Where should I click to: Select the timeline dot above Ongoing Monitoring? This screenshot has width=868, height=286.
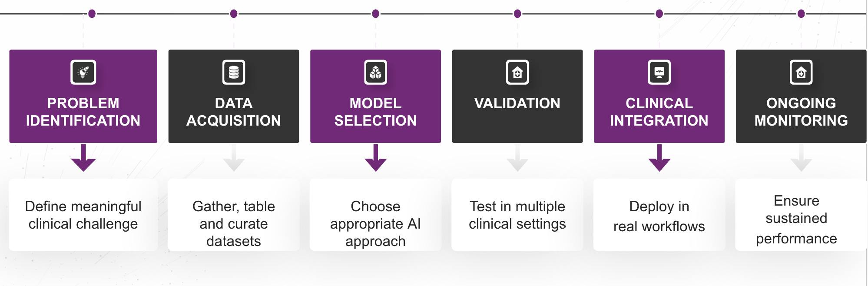[x=801, y=14]
